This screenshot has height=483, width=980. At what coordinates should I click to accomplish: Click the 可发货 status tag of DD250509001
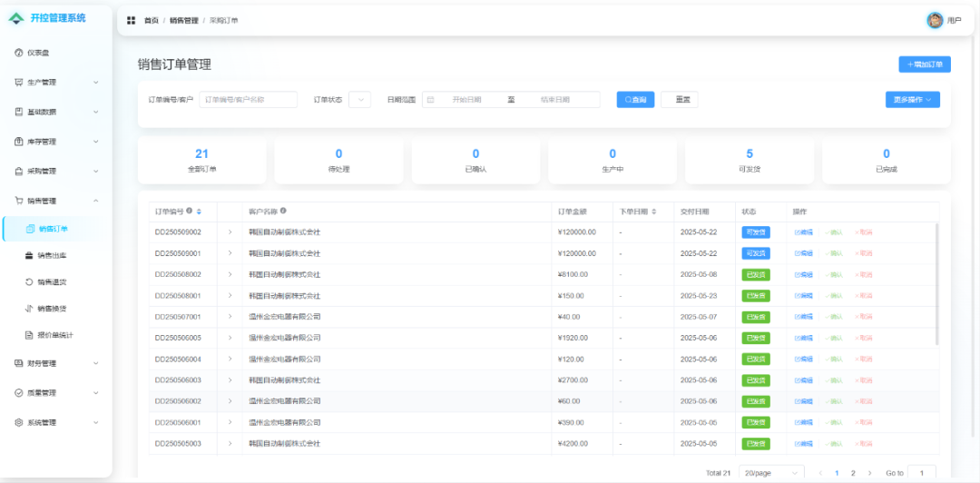pyautogui.click(x=756, y=253)
